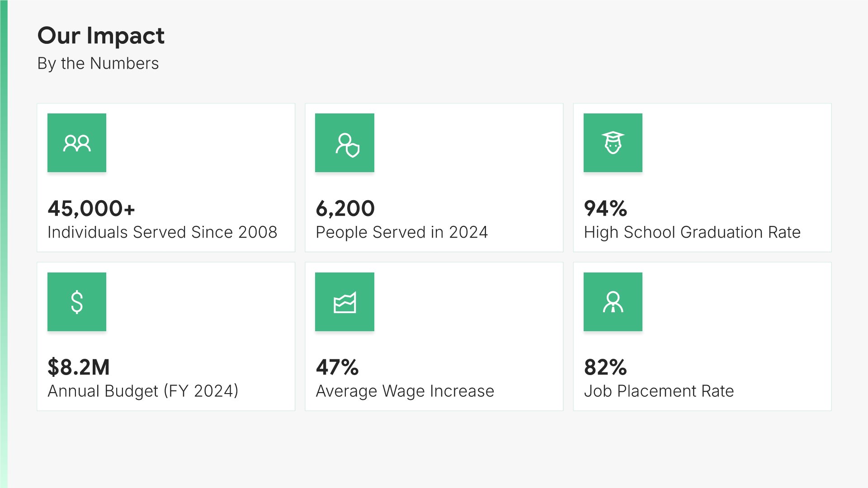Click the area chart icon
The width and height of the screenshot is (868, 488).
[345, 302]
